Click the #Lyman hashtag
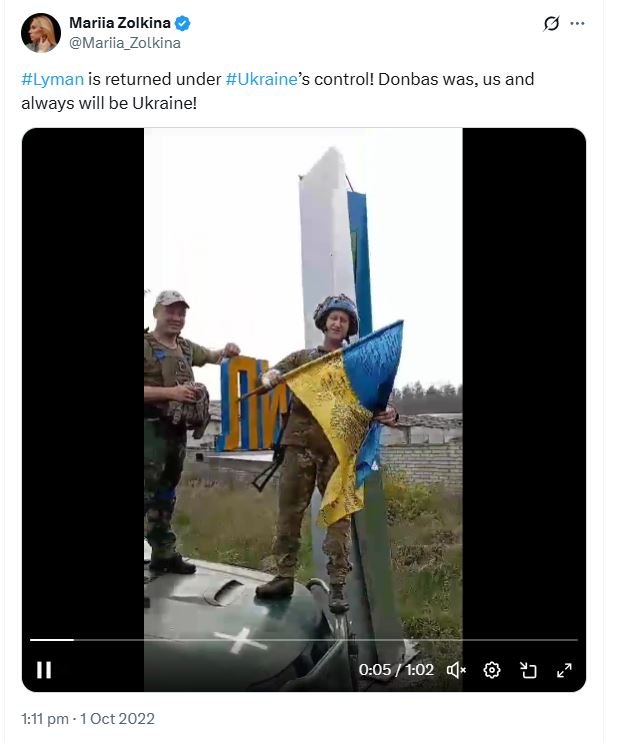The image size is (618, 743). click(x=53, y=79)
